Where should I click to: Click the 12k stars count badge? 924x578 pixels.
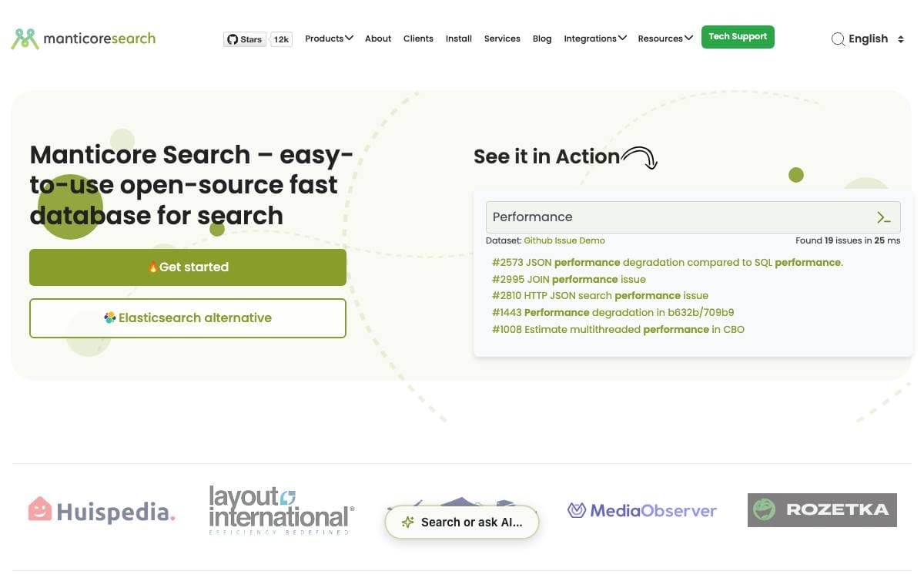click(281, 39)
